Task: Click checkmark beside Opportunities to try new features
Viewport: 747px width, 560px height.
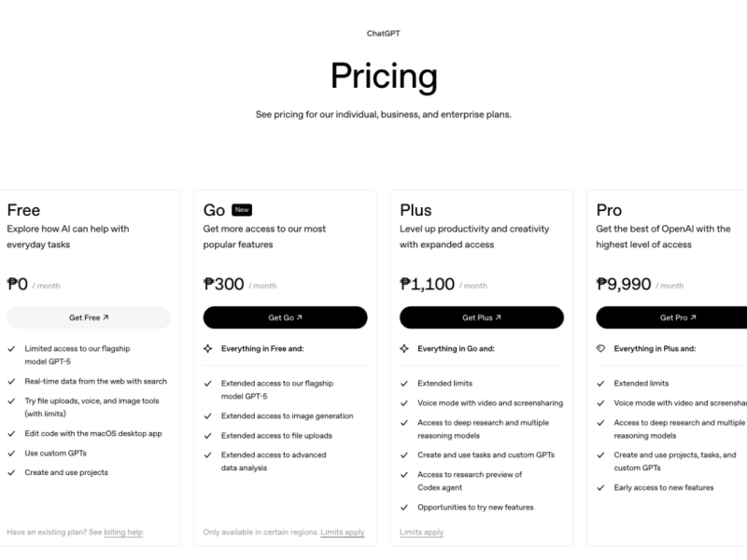Action: (403, 508)
